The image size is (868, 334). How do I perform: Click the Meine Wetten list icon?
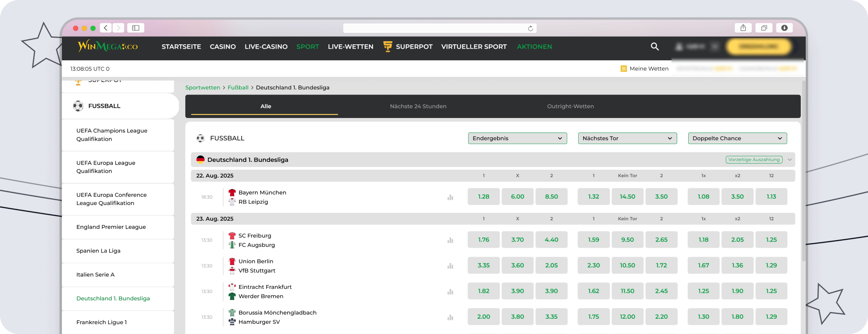[x=624, y=69]
